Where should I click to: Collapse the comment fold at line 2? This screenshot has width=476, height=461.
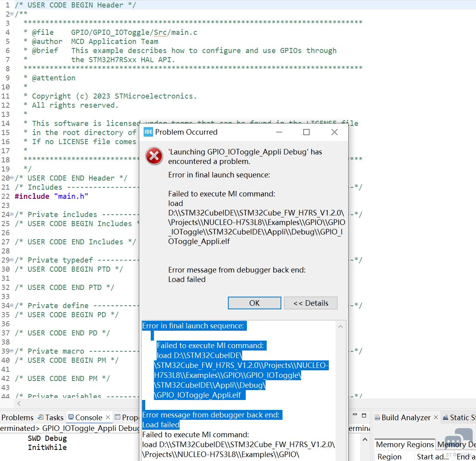[x=11, y=14]
